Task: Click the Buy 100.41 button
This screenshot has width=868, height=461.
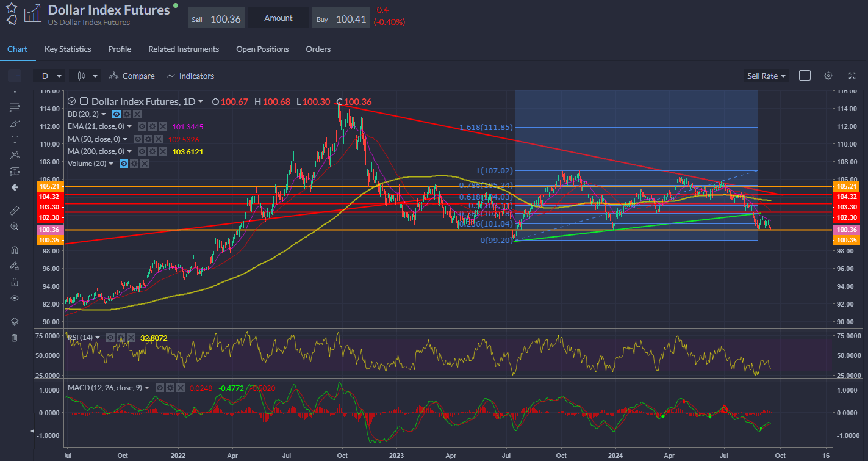Action: (x=341, y=19)
